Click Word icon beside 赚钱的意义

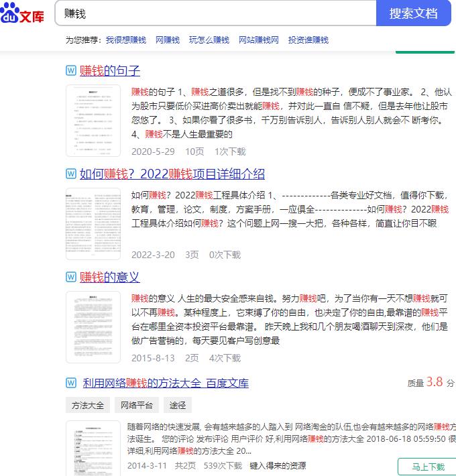71,277
